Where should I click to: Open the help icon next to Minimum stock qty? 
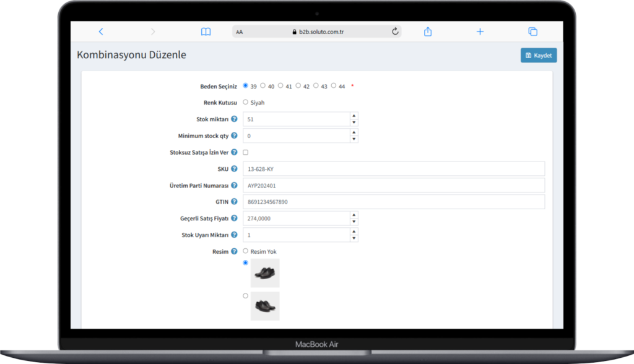coord(234,136)
